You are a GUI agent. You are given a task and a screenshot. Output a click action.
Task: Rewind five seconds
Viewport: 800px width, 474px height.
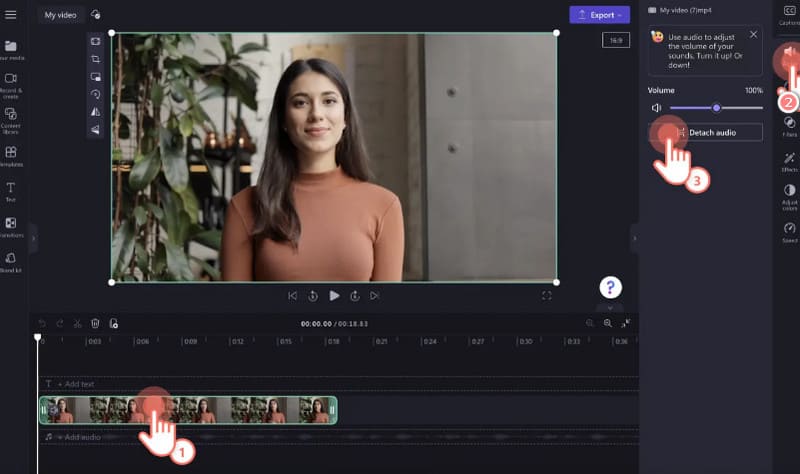point(313,296)
